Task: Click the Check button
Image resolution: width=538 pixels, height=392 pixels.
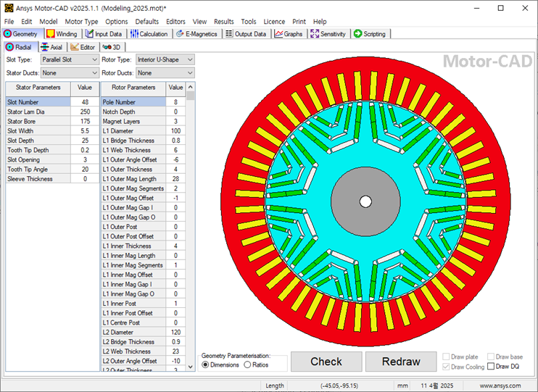Action: [326, 362]
